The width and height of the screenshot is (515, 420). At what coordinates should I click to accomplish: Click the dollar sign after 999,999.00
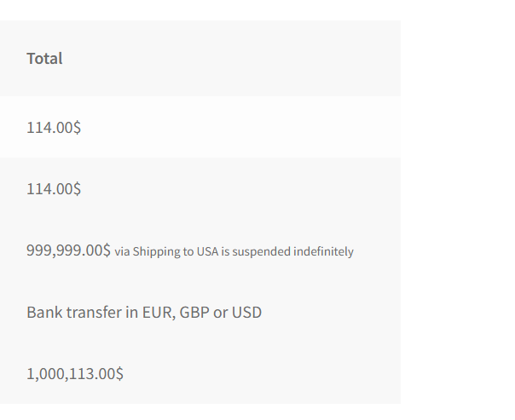(107, 250)
